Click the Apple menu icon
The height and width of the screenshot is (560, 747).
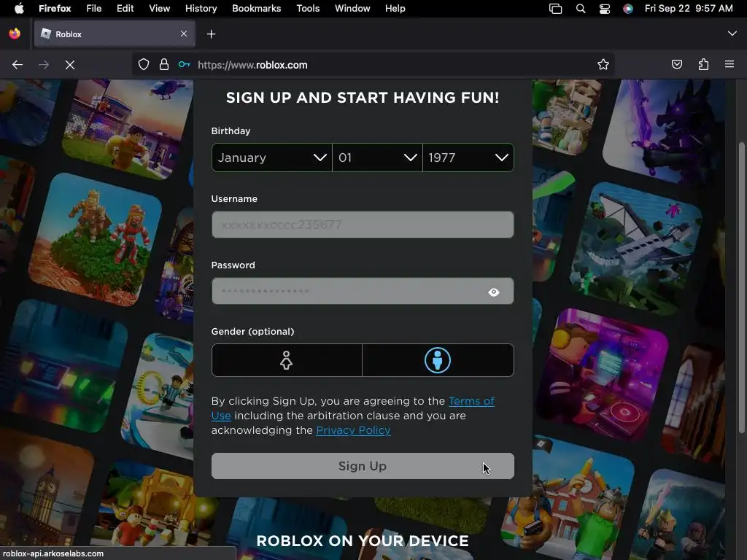tap(19, 8)
